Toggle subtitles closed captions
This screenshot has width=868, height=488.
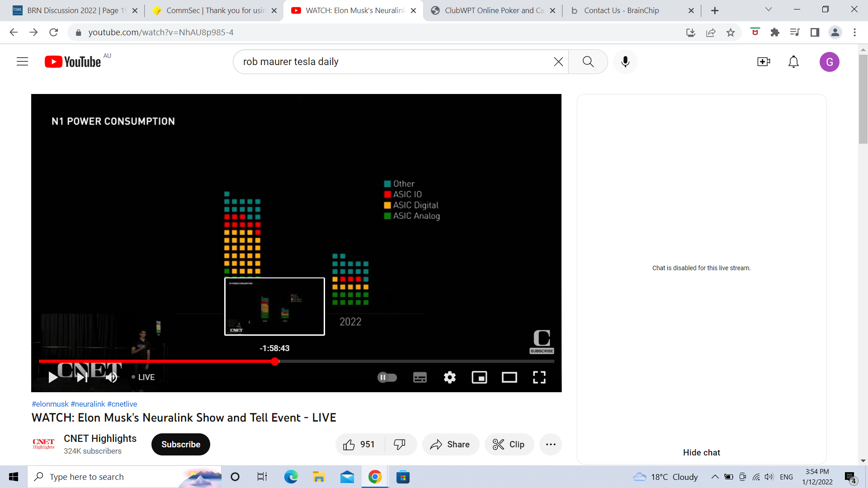point(420,377)
